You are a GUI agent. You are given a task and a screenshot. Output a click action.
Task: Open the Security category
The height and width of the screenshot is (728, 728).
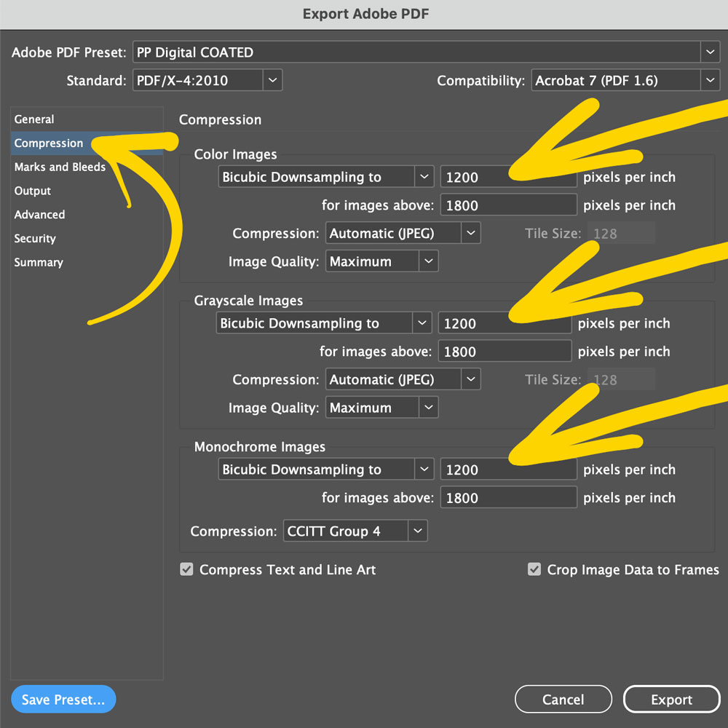[x=35, y=239]
